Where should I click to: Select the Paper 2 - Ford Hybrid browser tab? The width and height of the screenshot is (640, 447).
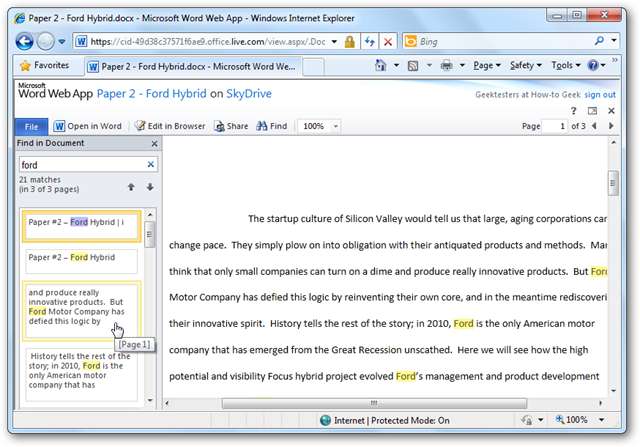click(190, 66)
